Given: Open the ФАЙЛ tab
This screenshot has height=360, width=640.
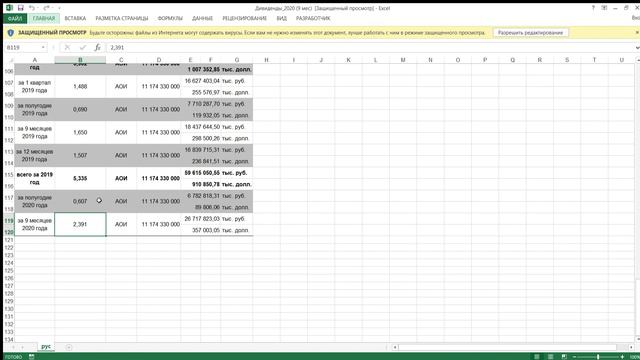Looking at the screenshot, I should (15, 18).
